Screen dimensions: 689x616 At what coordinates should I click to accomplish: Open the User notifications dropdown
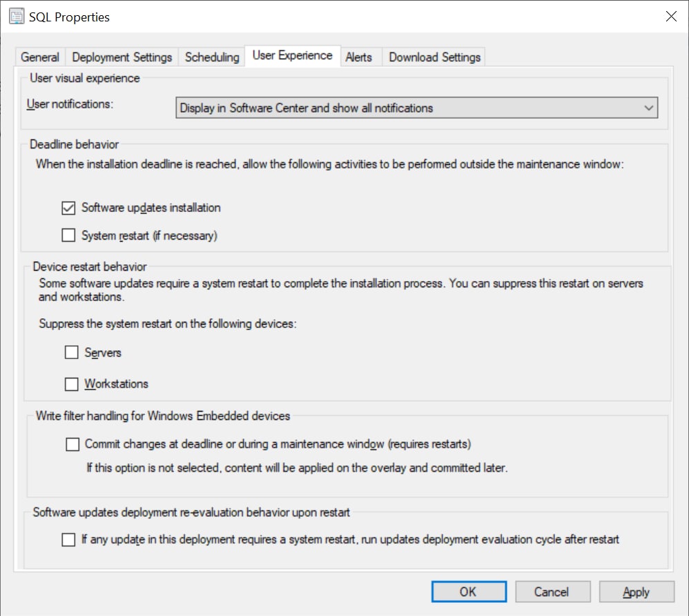click(416, 108)
